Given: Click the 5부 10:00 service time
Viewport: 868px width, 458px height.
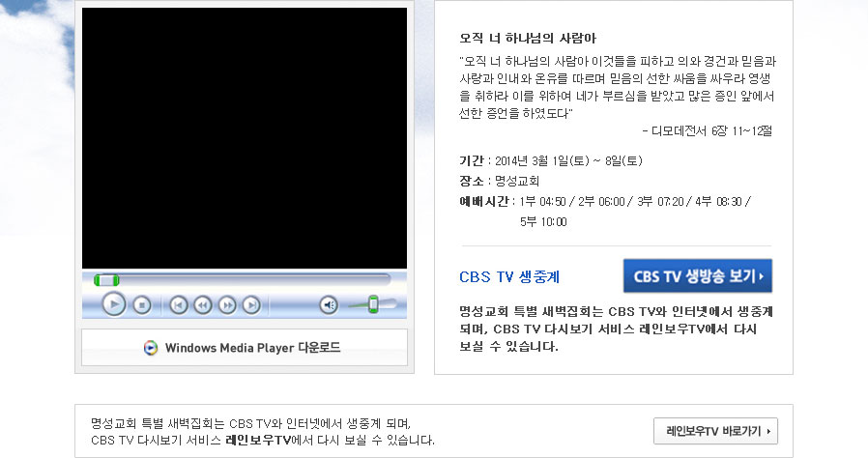Looking at the screenshot, I should [543, 222].
